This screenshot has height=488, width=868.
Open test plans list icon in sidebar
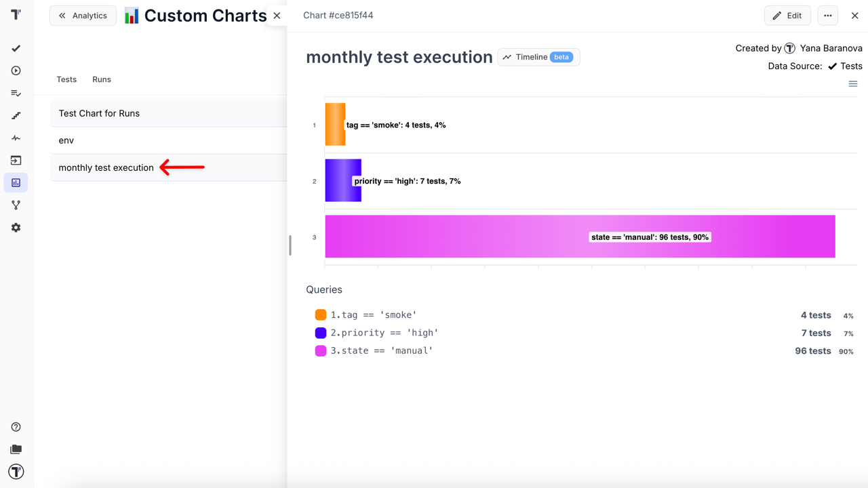click(x=16, y=93)
